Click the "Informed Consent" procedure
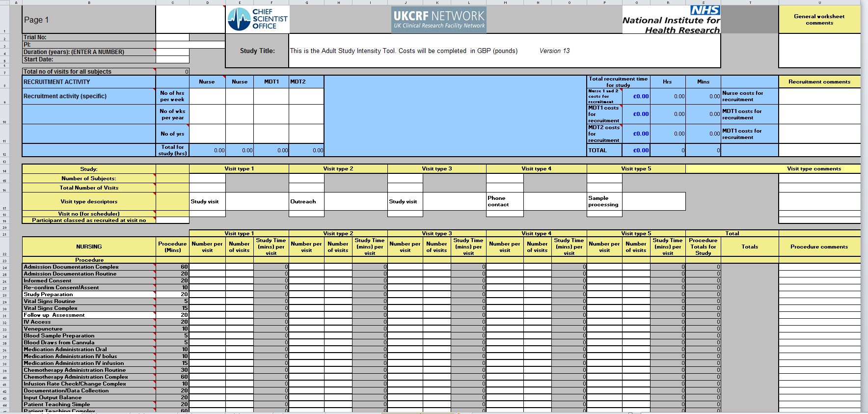The width and height of the screenshot is (868, 414). tap(89, 280)
